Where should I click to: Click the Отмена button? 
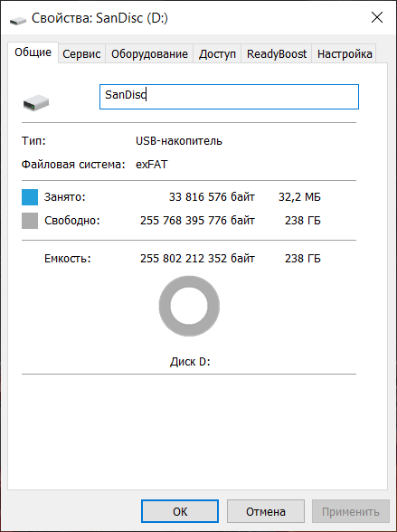coord(266,511)
